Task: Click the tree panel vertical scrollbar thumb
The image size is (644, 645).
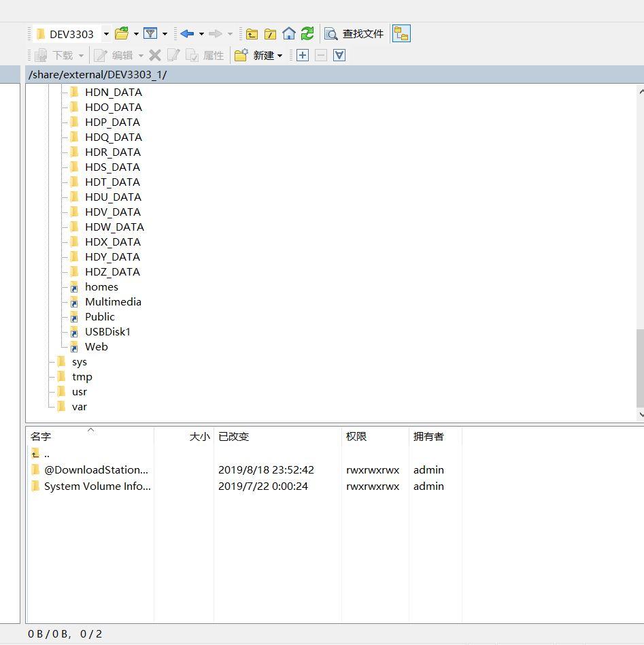Action: tap(640, 366)
